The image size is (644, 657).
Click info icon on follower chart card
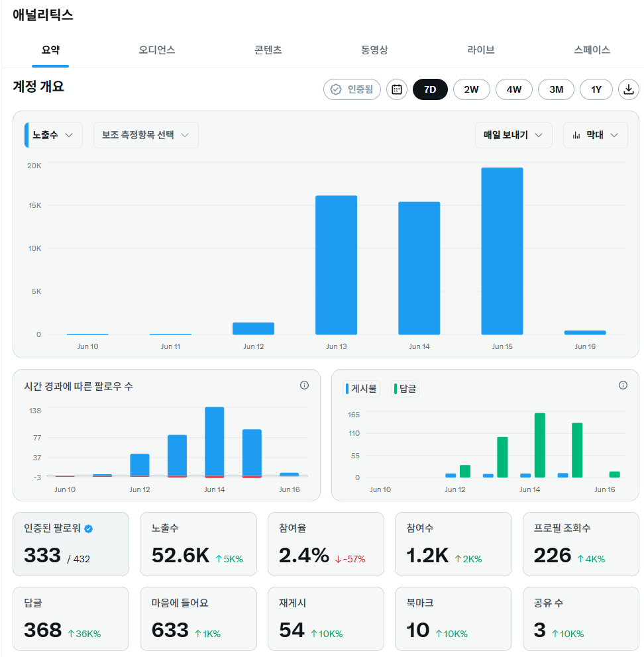click(x=304, y=385)
